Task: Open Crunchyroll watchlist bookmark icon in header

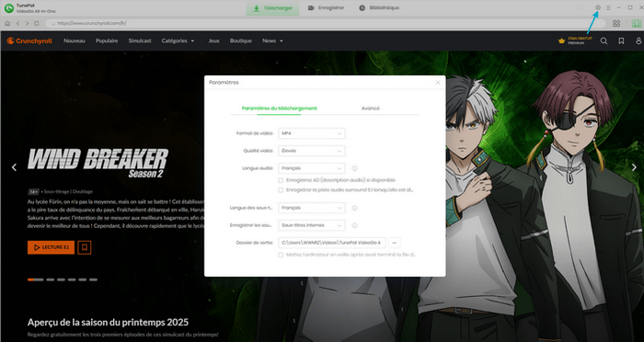Action: tap(621, 40)
